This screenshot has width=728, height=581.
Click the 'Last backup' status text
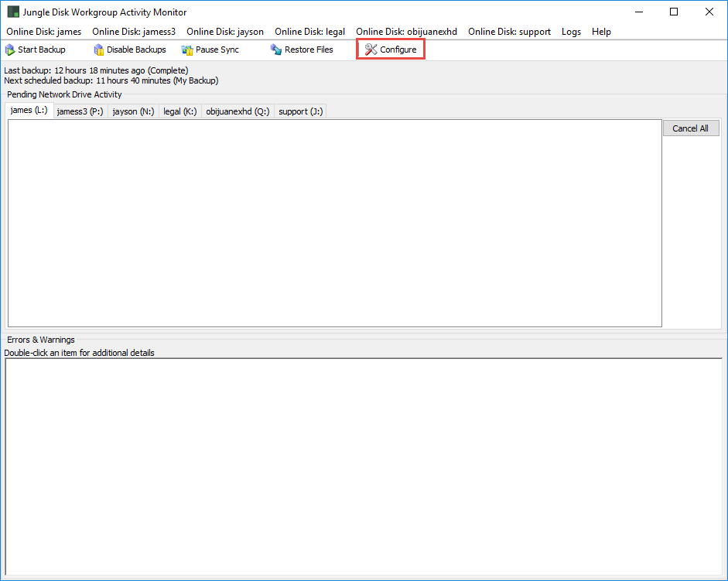[x=96, y=70]
